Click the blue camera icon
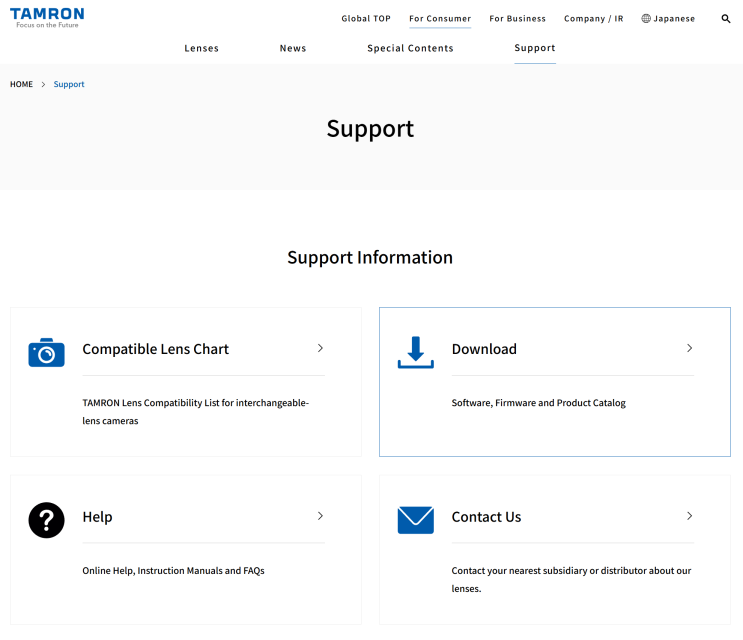This screenshot has height=640, width=743. pyautogui.click(x=46, y=352)
